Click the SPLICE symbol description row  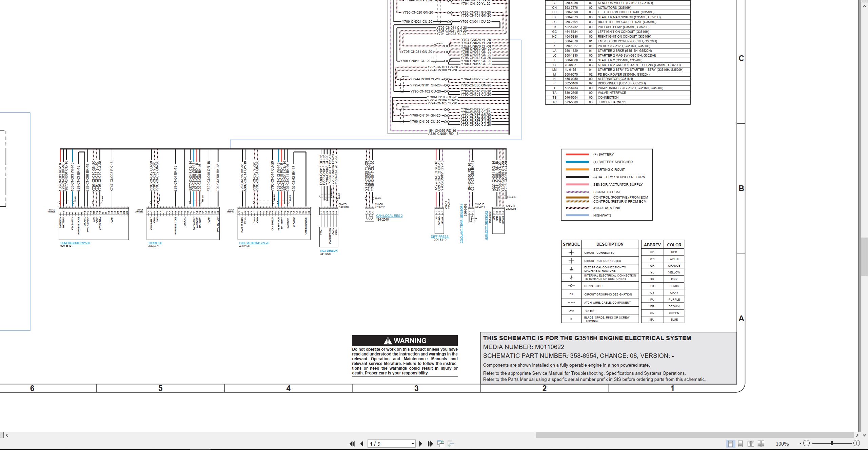coord(600,311)
